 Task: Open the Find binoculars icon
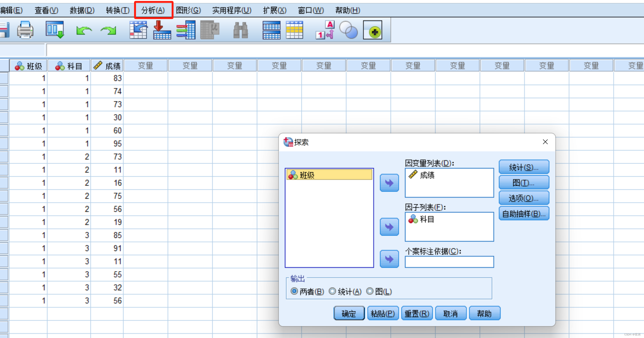[240, 30]
